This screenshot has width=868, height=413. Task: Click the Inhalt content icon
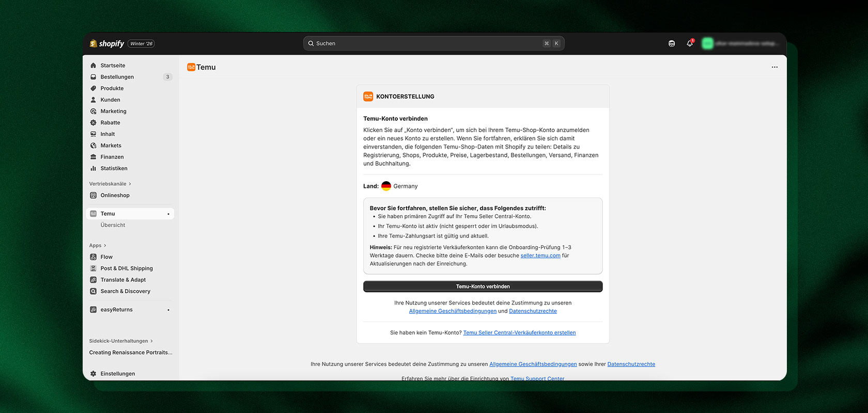(94, 134)
